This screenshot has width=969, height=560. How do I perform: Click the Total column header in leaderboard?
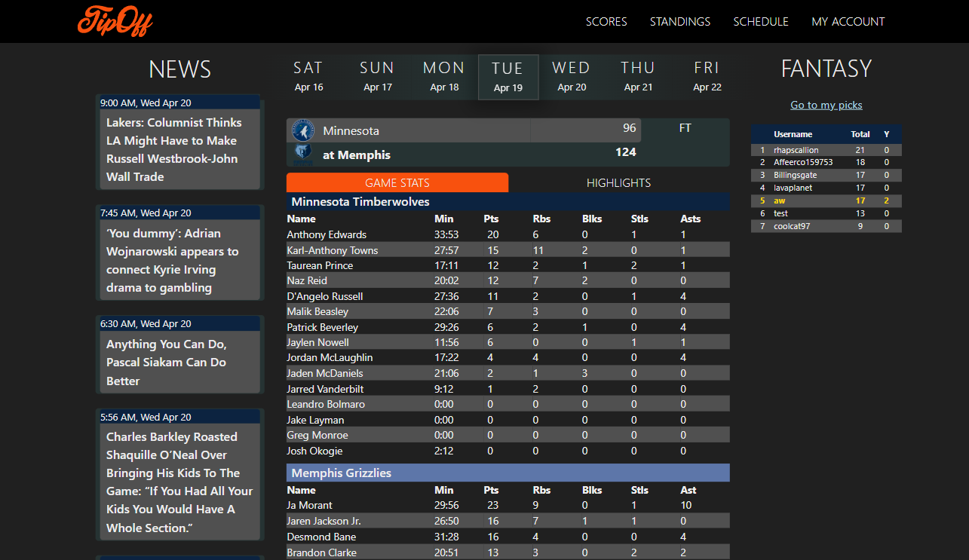[860, 134]
